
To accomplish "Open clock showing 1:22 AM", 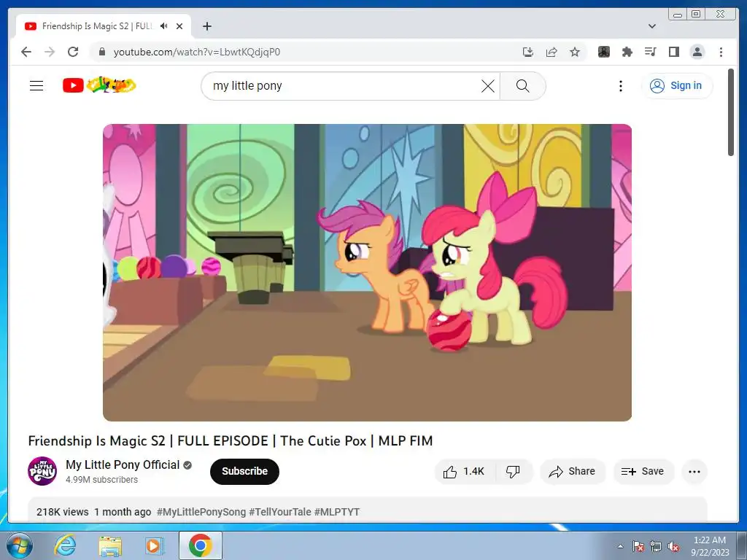I will click(710, 546).
